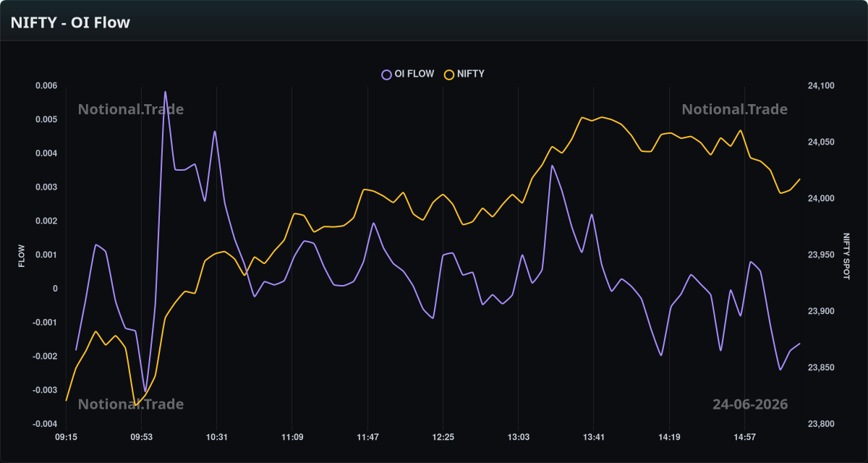Click the FLOW left axis title
868x463 pixels.
(x=22, y=256)
